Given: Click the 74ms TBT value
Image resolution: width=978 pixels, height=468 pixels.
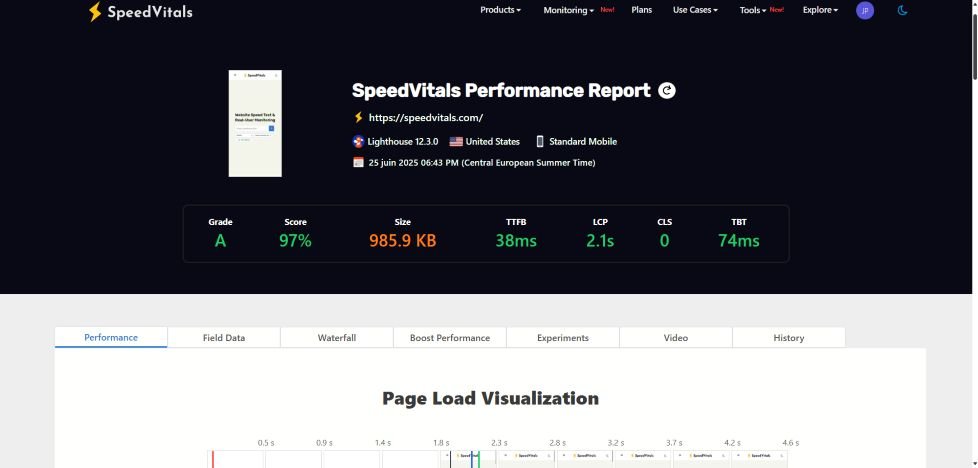Looking at the screenshot, I should [x=738, y=240].
